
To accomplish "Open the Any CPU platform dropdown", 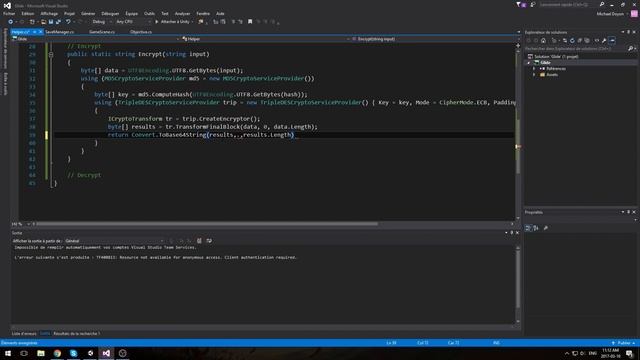I will coord(133,22).
